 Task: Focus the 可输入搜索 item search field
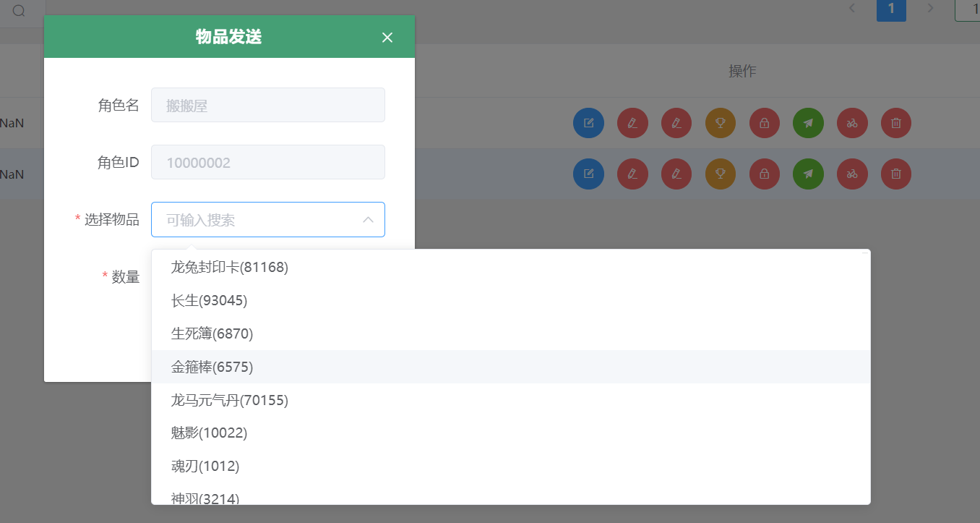[257, 220]
